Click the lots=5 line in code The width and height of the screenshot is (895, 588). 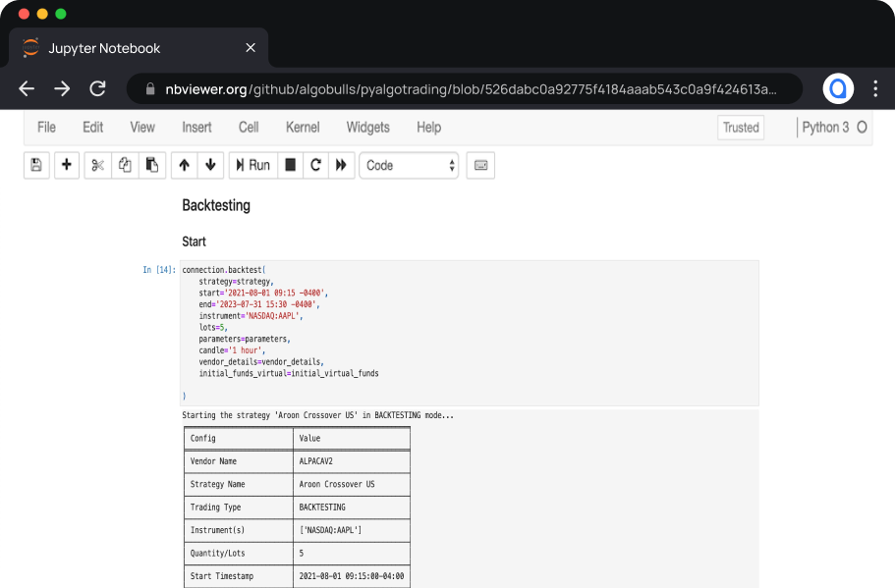tap(213, 327)
